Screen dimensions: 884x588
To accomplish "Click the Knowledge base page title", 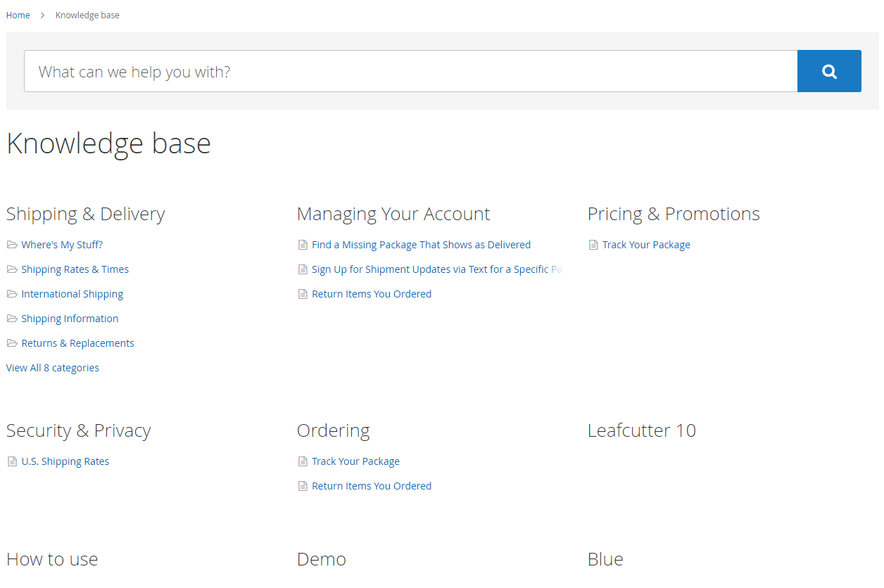I will tap(108, 143).
